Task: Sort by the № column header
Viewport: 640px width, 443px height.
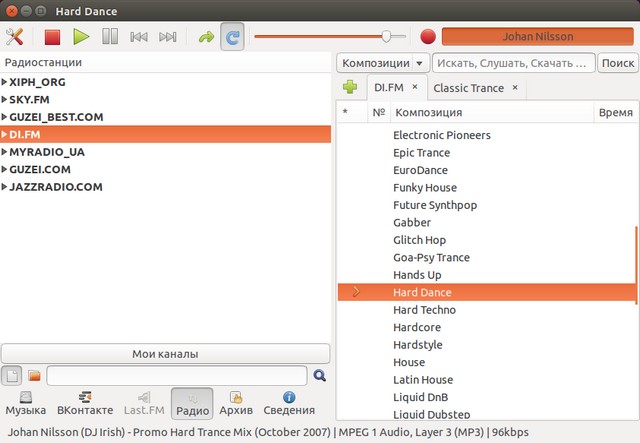Action: [379, 112]
